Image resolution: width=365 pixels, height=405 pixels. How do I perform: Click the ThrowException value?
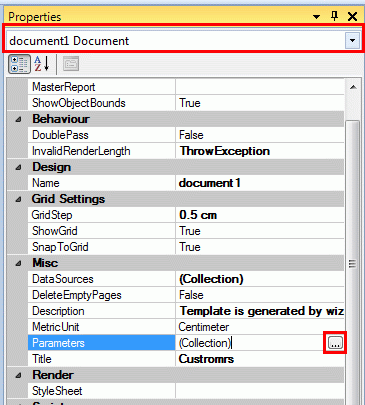click(x=260, y=151)
